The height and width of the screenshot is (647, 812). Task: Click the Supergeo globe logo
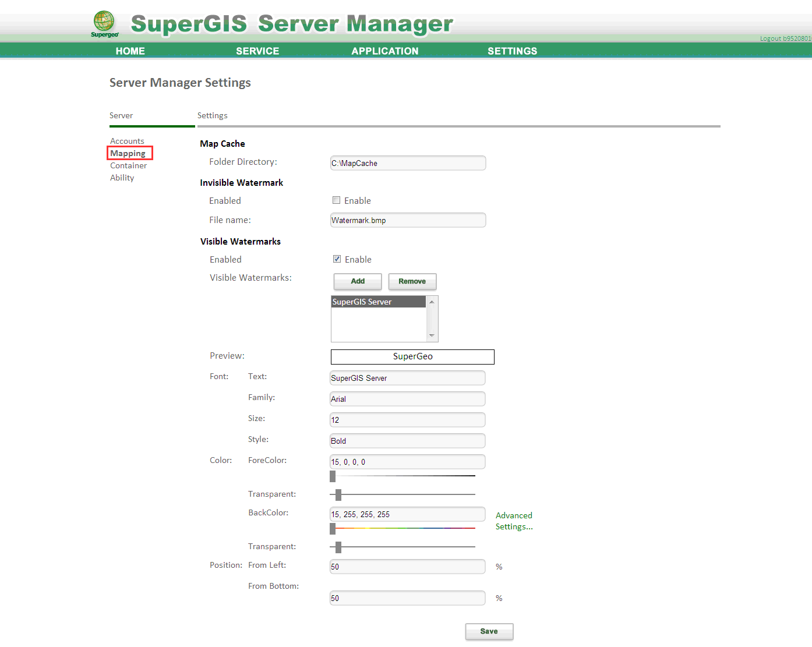point(104,24)
